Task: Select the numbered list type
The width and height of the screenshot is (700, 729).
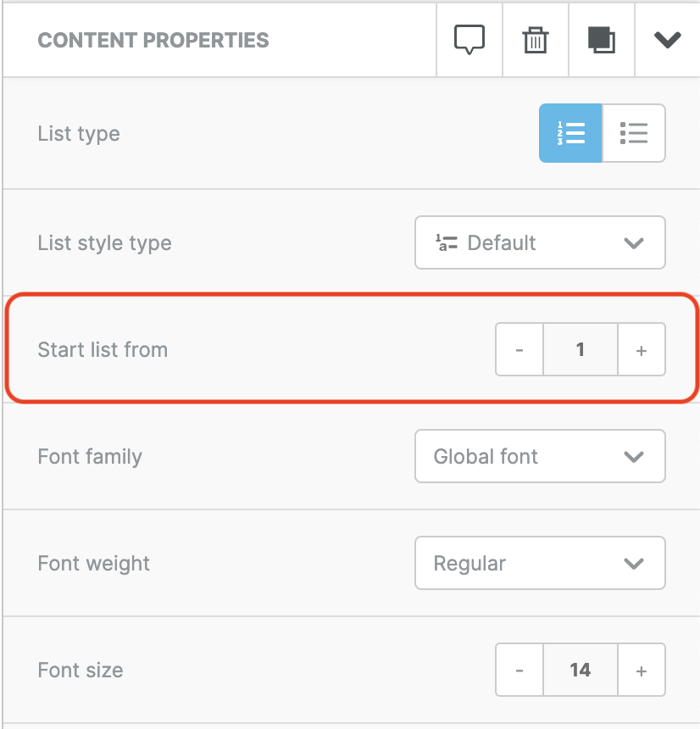Action: [570, 133]
